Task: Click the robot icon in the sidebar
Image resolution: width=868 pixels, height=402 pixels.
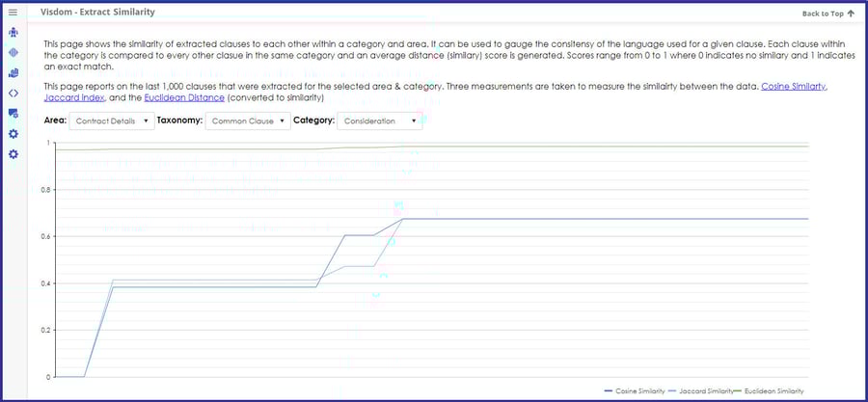Action: tap(14, 33)
